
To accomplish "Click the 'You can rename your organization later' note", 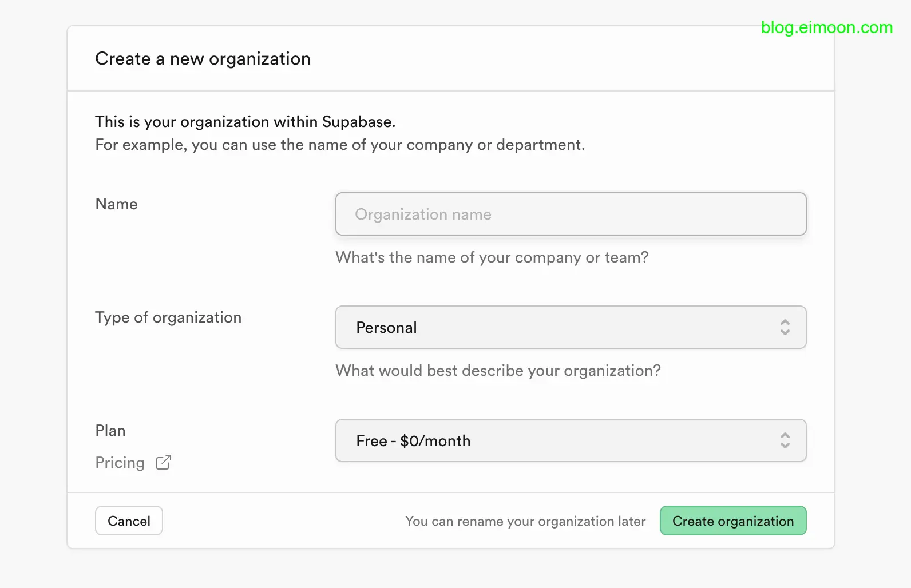I will click(525, 521).
